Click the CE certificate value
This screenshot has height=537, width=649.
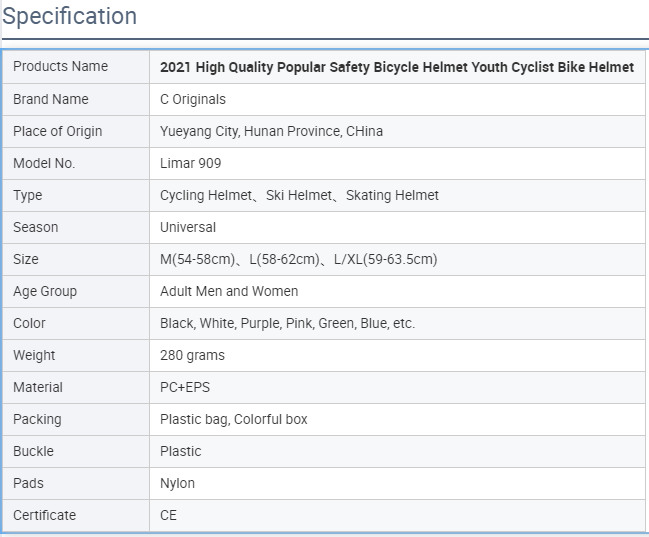pos(168,515)
